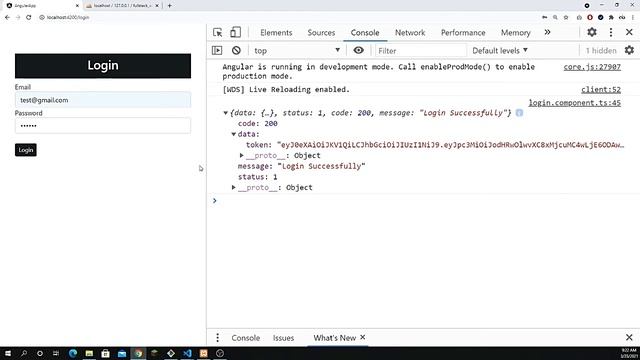The width and height of the screenshot is (640, 360).
Task: Click the password key icon in address bar
Action: (x=544, y=18)
